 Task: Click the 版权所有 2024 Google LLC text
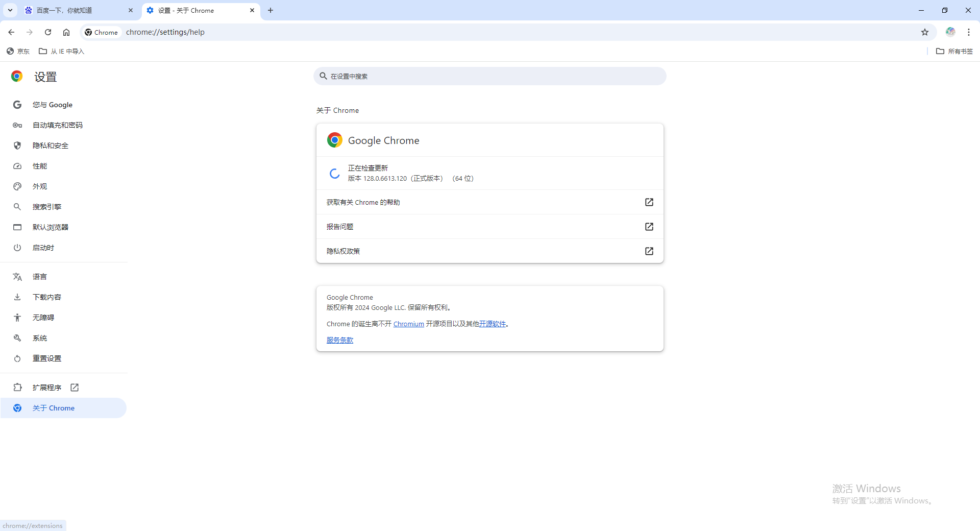389,307
